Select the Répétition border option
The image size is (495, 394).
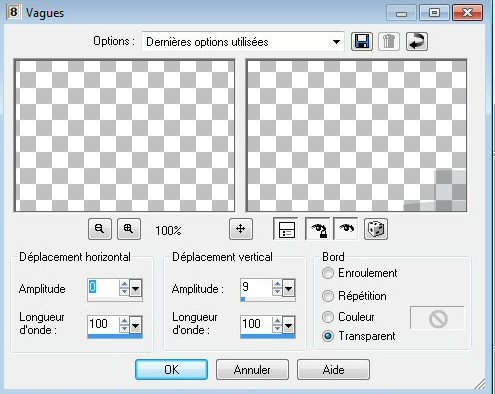click(x=354, y=296)
